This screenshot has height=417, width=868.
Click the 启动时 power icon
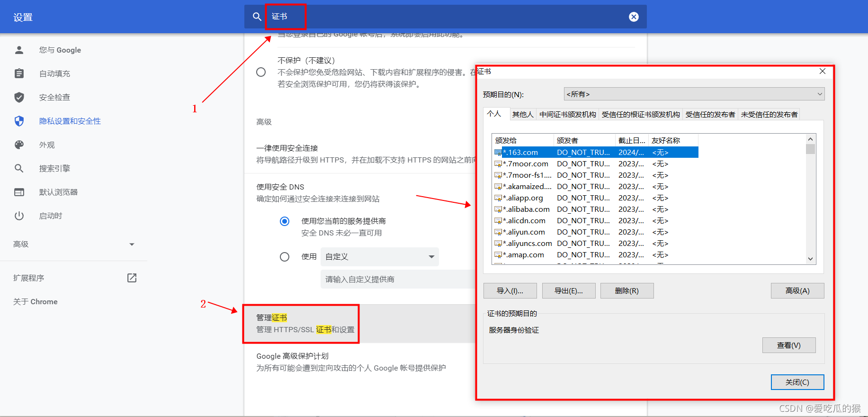pos(19,216)
